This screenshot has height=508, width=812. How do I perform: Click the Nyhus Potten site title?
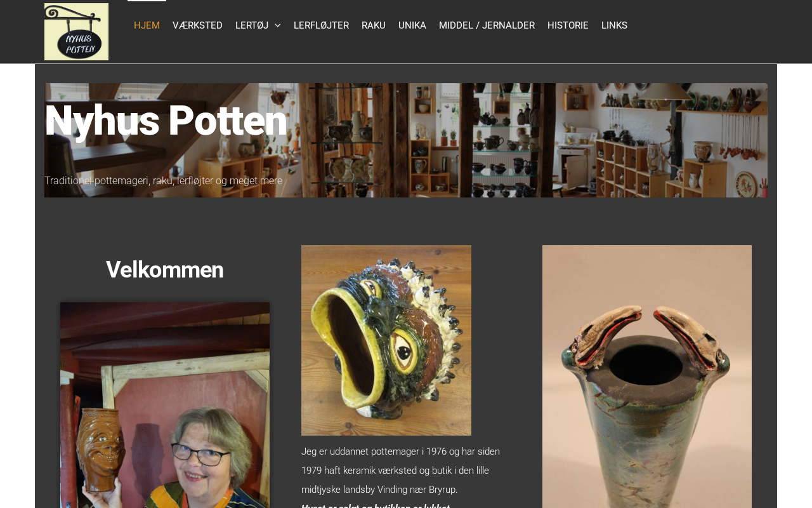click(166, 121)
